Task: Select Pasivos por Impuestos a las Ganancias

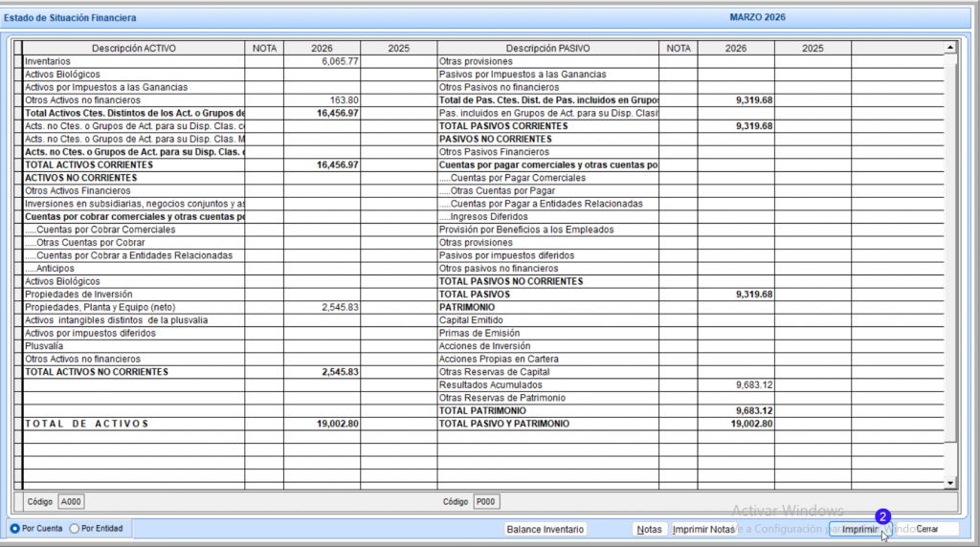Action: click(548, 75)
